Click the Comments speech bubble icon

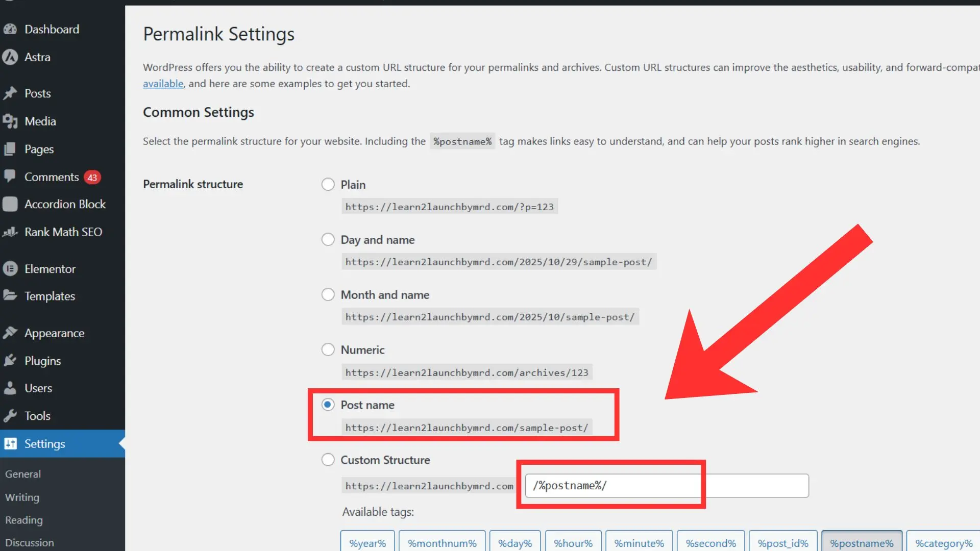pyautogui.click(x=10, y=177)
